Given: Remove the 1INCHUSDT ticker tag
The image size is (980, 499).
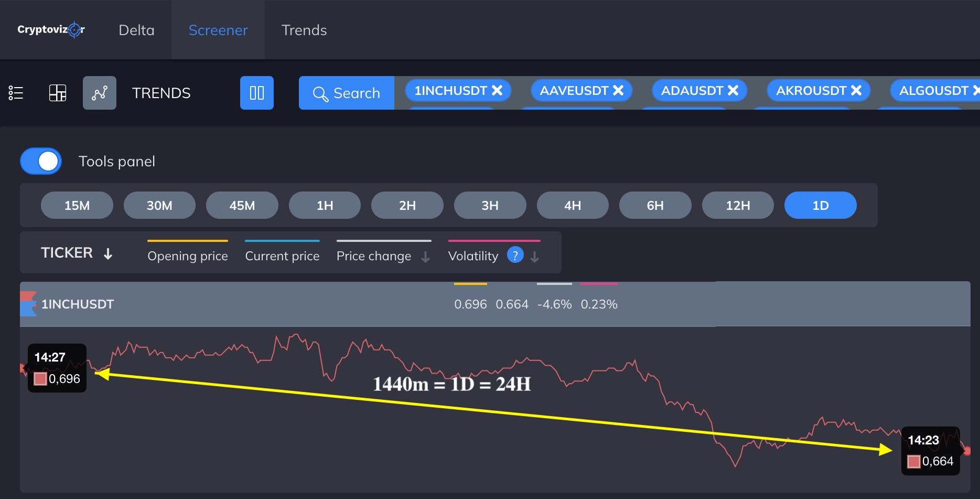Looking at the screenshot, I should click(497, 90).
